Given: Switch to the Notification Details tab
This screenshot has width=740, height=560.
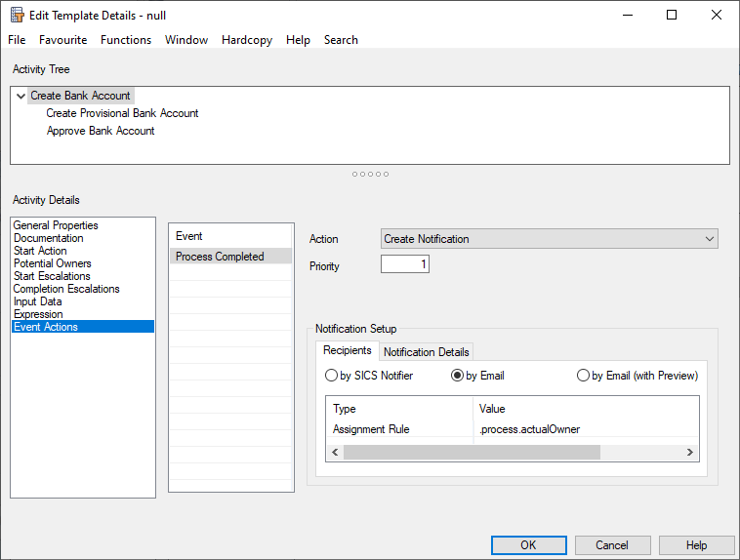Looking at the screenshot, I should click(426, 352).
